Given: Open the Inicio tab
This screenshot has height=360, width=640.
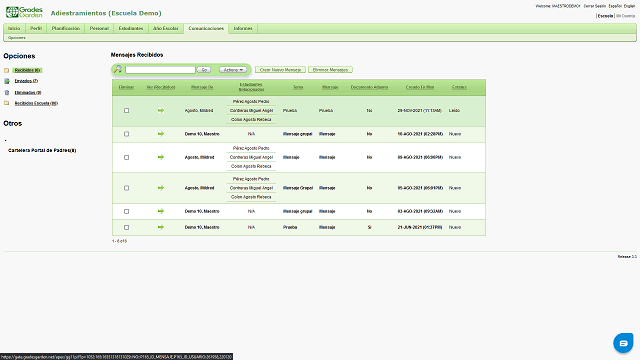Looking at the screenshot, I should [14, 28].
